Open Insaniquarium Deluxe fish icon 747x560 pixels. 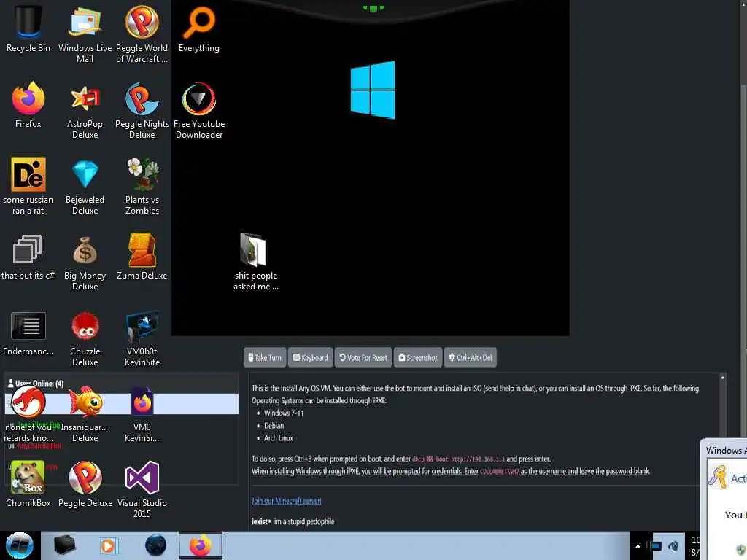(x=85, y=413)
